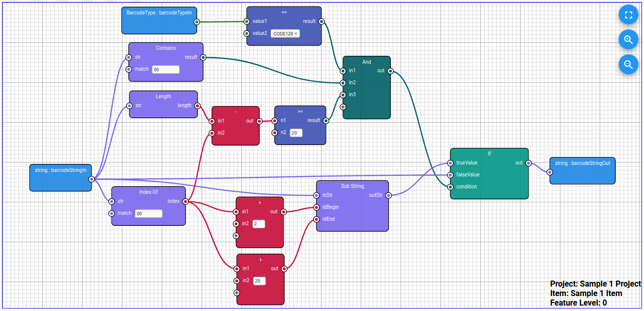Zoom in on the node canvas
The height and width of the screenshot is (311, 644).
point(628,39)
